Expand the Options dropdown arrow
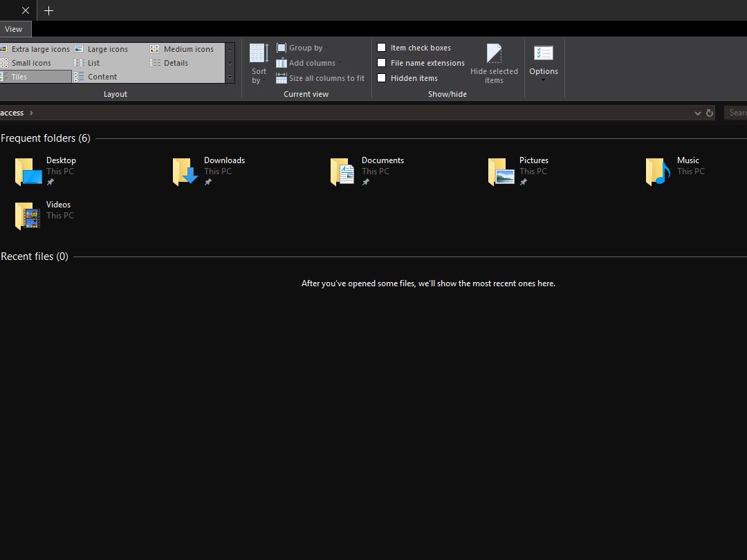This screenshot has height=560, width=747. point(543,80)
